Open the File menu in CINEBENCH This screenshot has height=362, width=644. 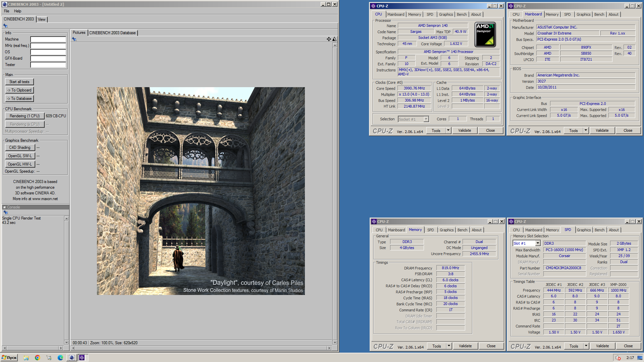pos(7,11)
